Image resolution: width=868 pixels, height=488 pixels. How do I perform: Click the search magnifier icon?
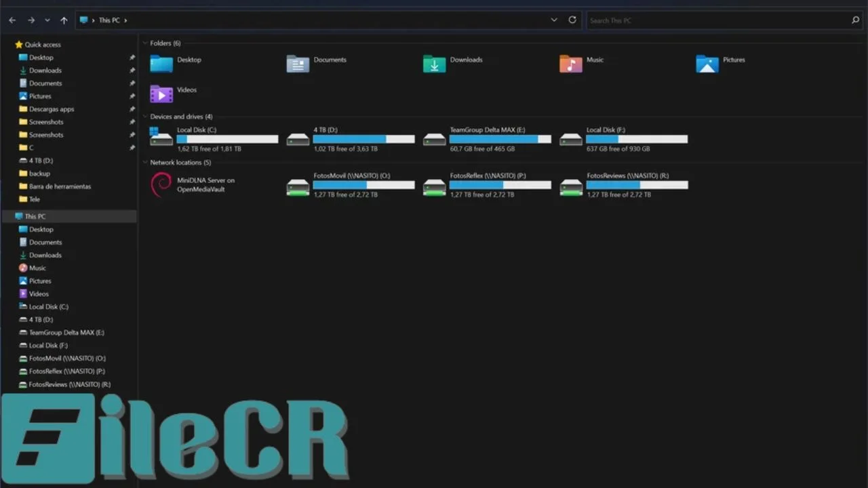click(855, 20)
